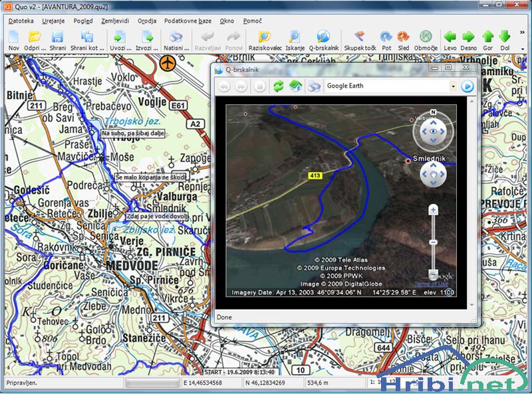Click the N 46,12834269 latitude readout
The height and width of the screenshot is (394, 532).
[x=265, y=383]
